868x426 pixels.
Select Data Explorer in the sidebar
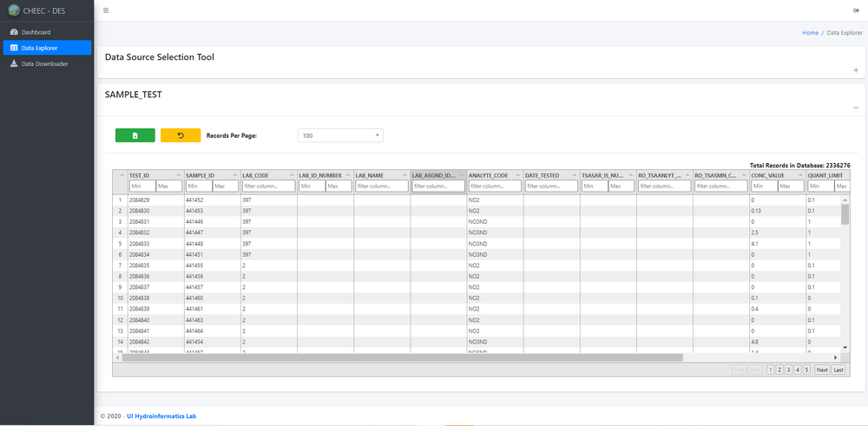pos(39,48)
